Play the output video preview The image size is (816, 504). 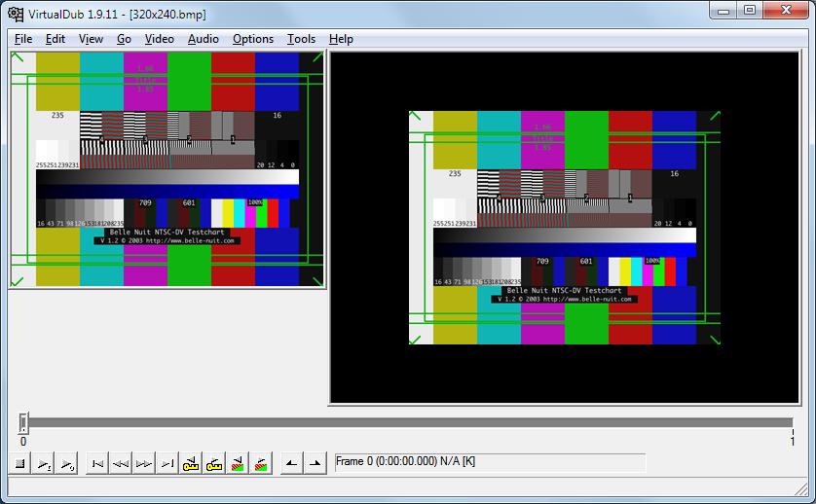pos(66,463)
